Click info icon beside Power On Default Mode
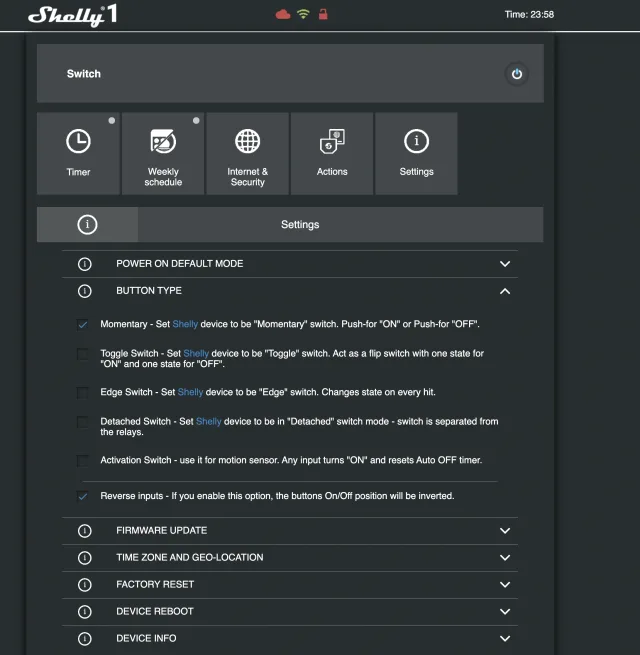 pyautogui.click(x=85, y=264)
